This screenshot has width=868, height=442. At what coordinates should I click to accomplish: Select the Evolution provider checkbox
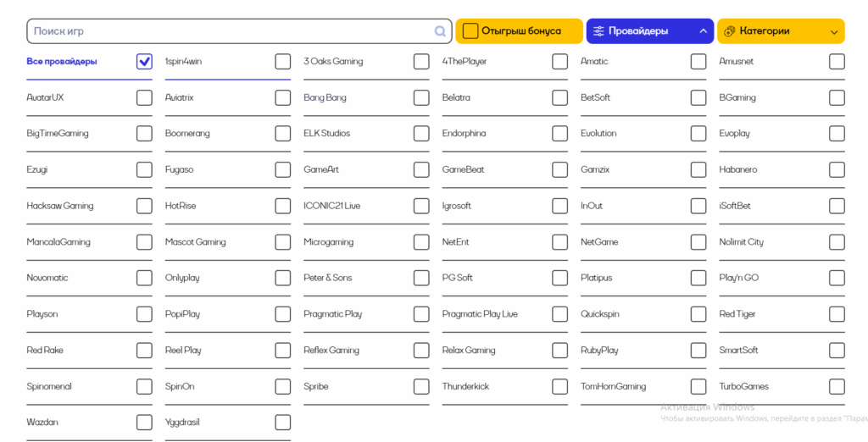point(698,134)
